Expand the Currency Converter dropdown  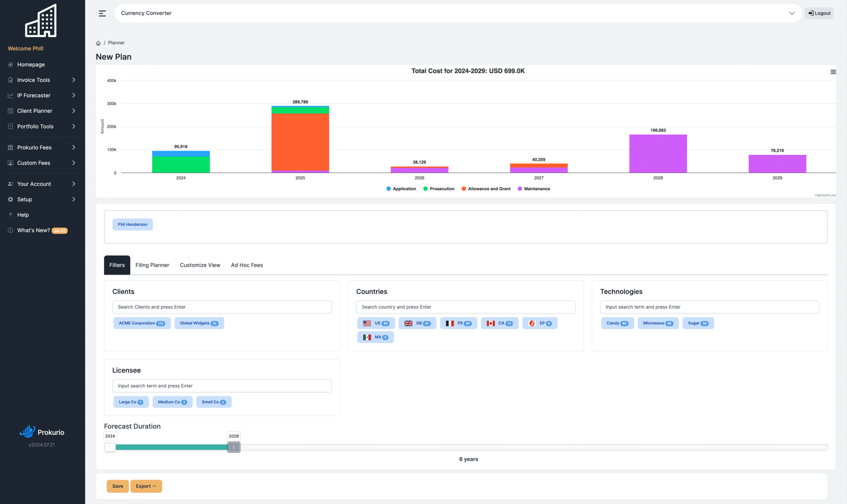coord(792,13)
